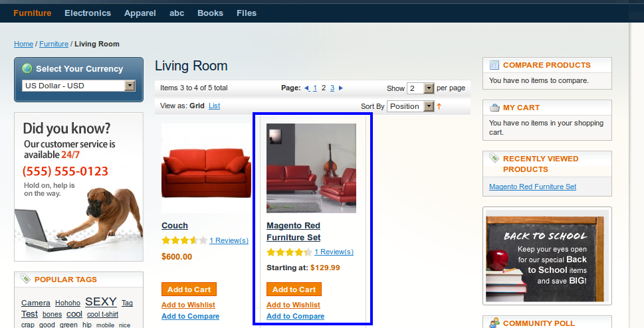Go to the Books category
The image size is (644, 328).
pos(210,13)
